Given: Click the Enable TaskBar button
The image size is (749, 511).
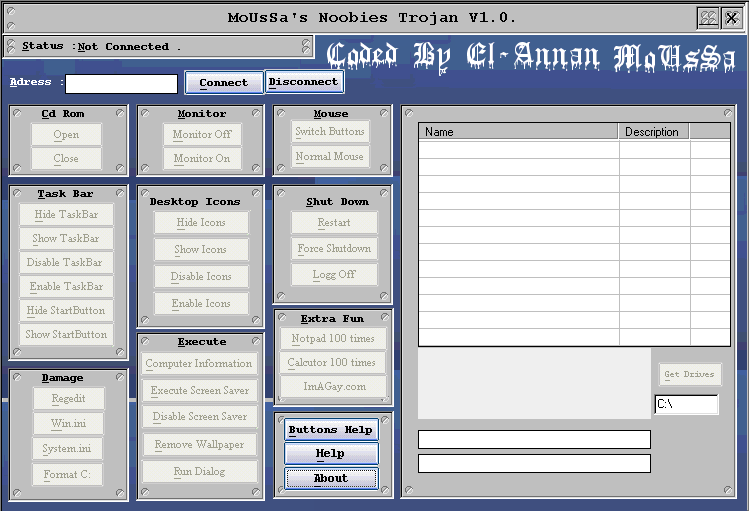Looking at the screenshot, I should [67, 287].
